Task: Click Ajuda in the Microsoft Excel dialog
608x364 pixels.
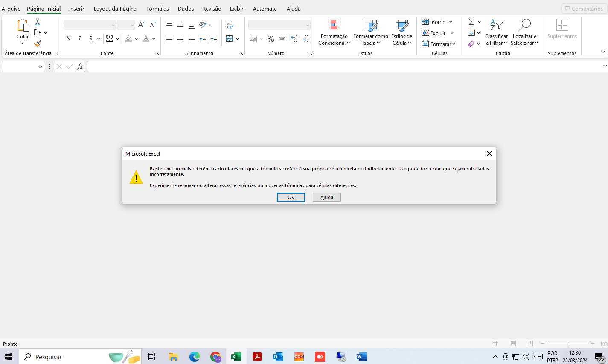Action: pyautogui.click(x=327, y=197)
